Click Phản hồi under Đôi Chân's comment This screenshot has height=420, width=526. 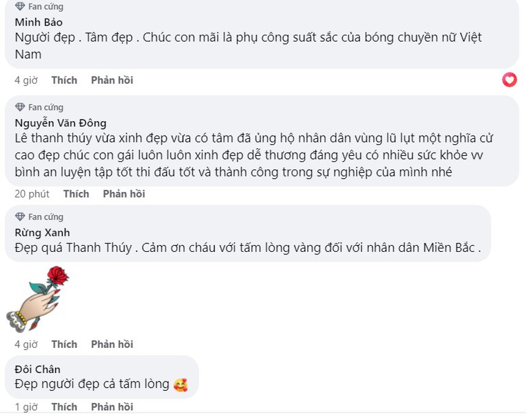click(x=112, y=407)
